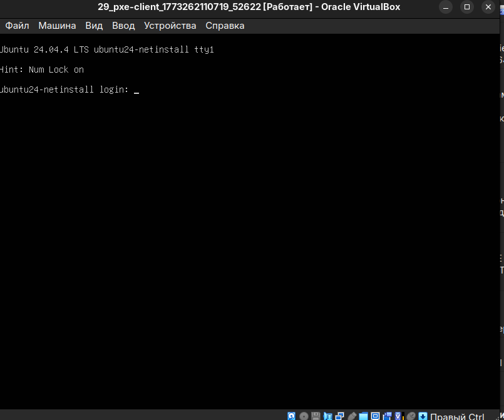Image resolution: width=504 pixels, height=420 pixels.
Task: Open the Файл menu
Action: point(17,26)
